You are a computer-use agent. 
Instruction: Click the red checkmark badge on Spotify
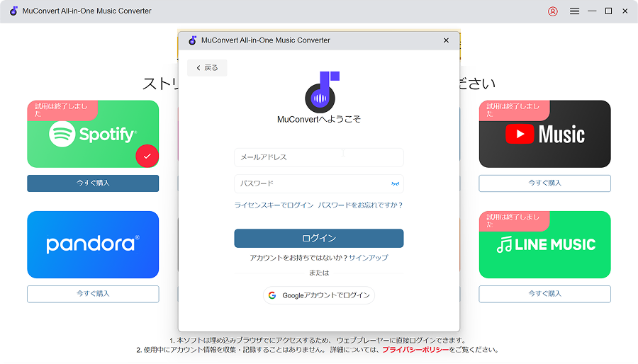point(147,156)
